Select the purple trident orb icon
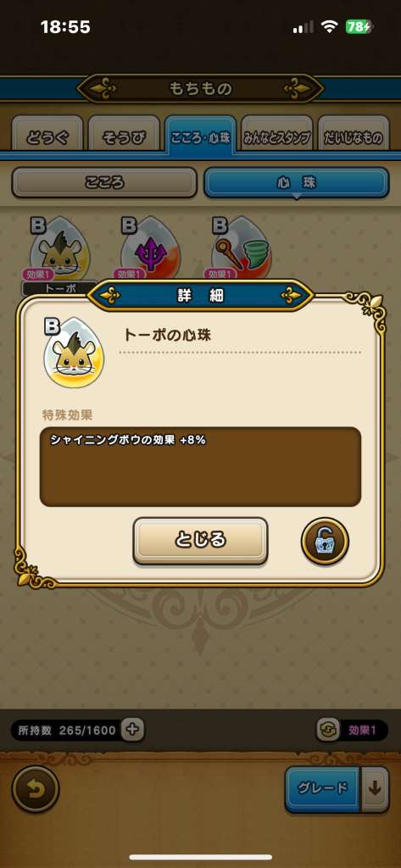The height and width of the screenshot is (868, 401). [149, 248]
